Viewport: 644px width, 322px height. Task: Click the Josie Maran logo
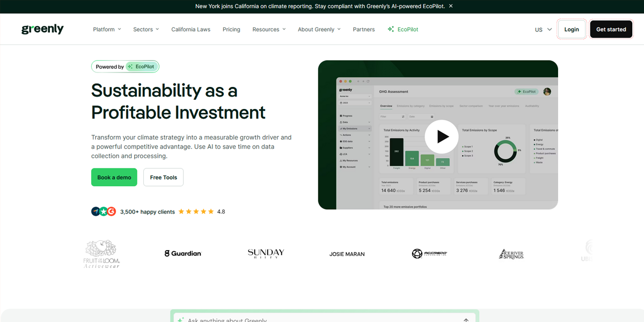click(347, 254)
